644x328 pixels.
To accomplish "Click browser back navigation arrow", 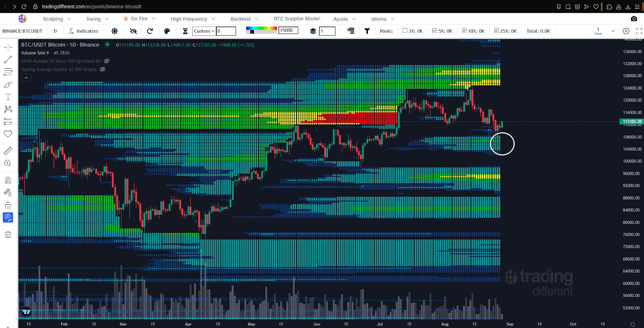I will click(x=5, y=6).
